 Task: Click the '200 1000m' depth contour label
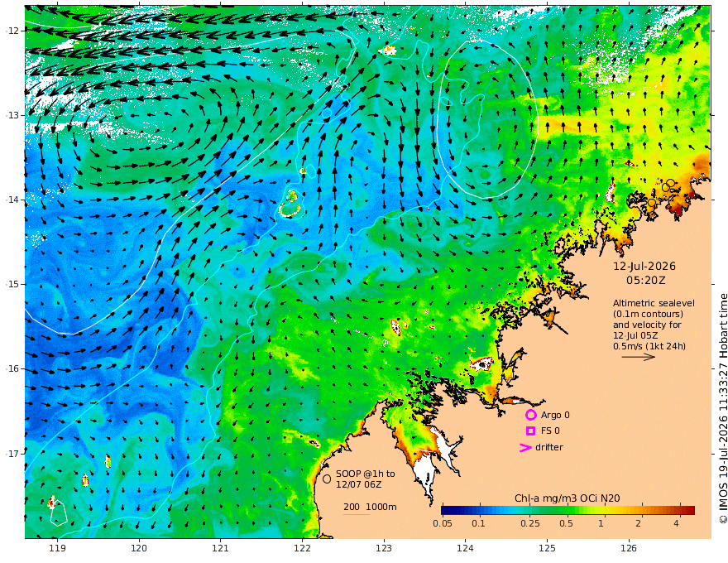point(370,507)
